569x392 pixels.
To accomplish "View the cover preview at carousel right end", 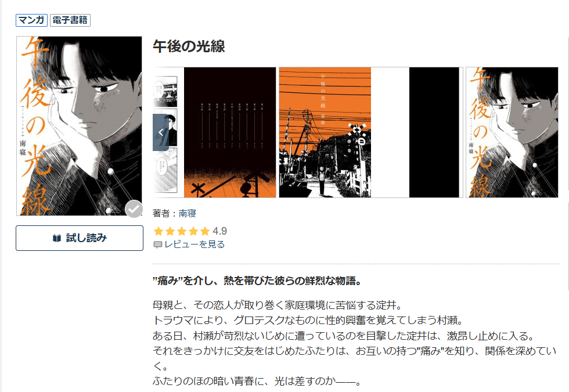I will (x=512, y=132).
